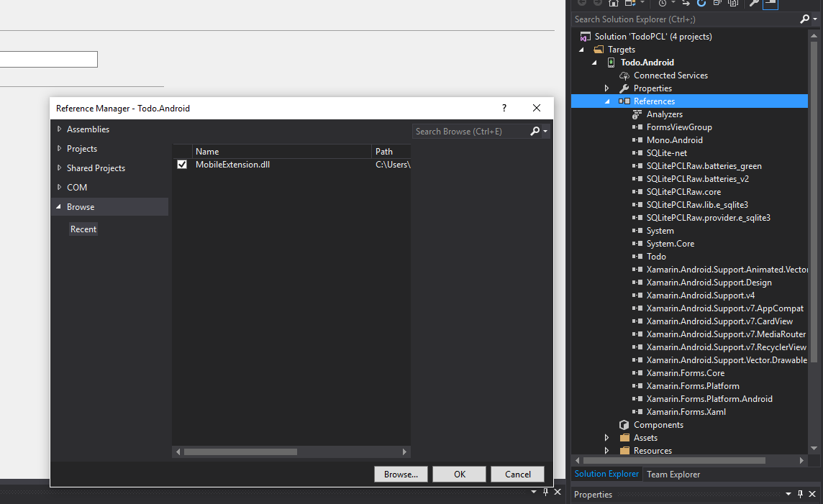Uncheck the MobileExtension.dll checkbox
The image size is (823, 504).
182,165
